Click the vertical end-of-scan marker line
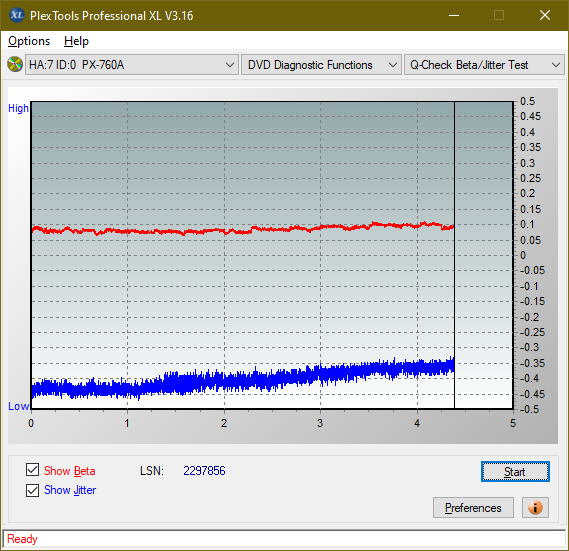The height and width of the screenshot is (551, 569). 454,256
